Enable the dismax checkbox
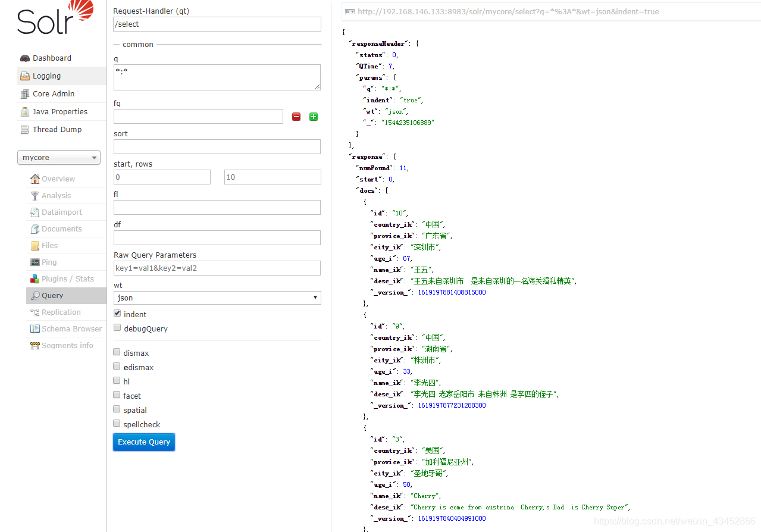The width and height of the screenshot is (761, 532). (117, 352)
